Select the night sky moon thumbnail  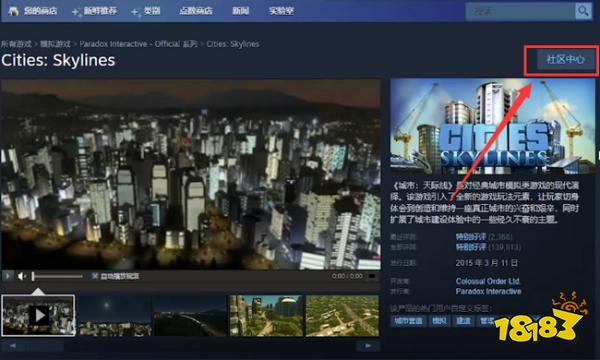click(x=114, y=316)
